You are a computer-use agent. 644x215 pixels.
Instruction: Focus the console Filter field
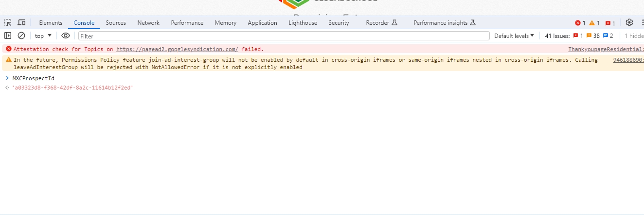click(284, 36)
